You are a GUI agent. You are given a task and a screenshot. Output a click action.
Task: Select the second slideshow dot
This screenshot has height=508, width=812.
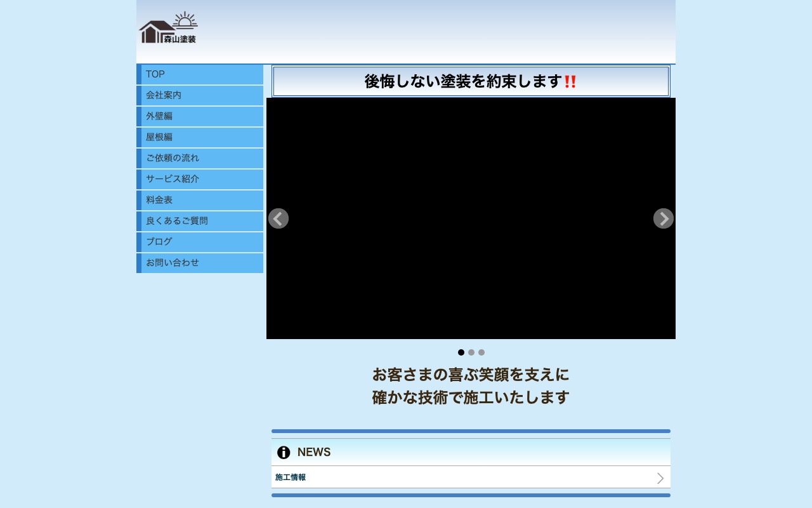(x=471, y=352)
